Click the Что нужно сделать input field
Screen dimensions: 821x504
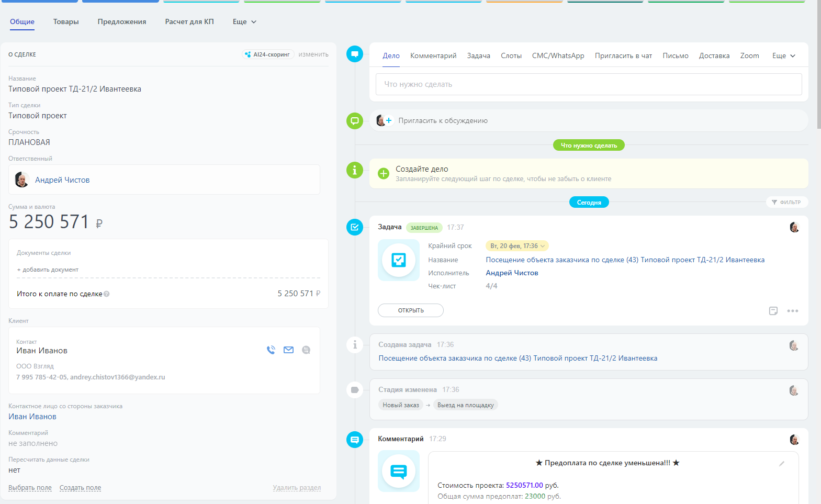(589, 84)
